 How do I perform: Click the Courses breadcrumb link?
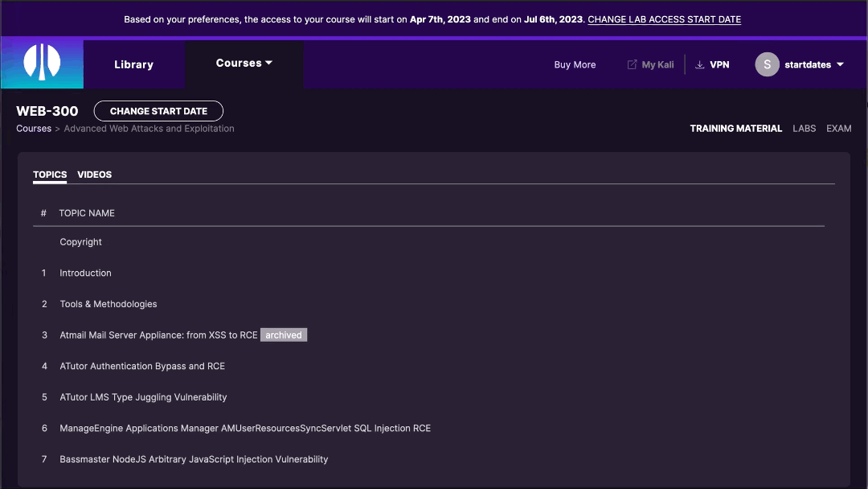pos(33,128)
